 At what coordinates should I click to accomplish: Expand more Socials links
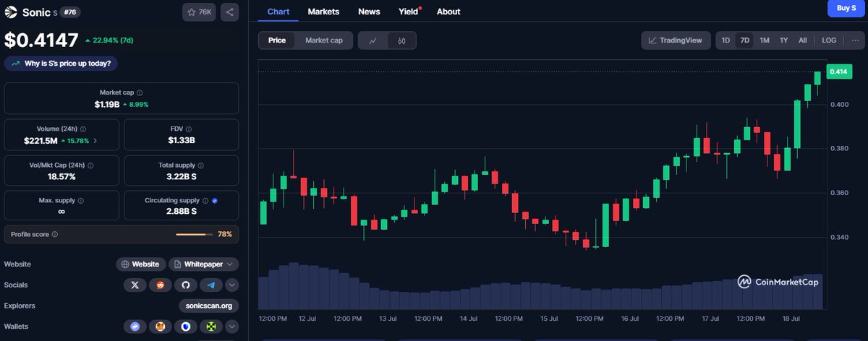tap(232, 285)
